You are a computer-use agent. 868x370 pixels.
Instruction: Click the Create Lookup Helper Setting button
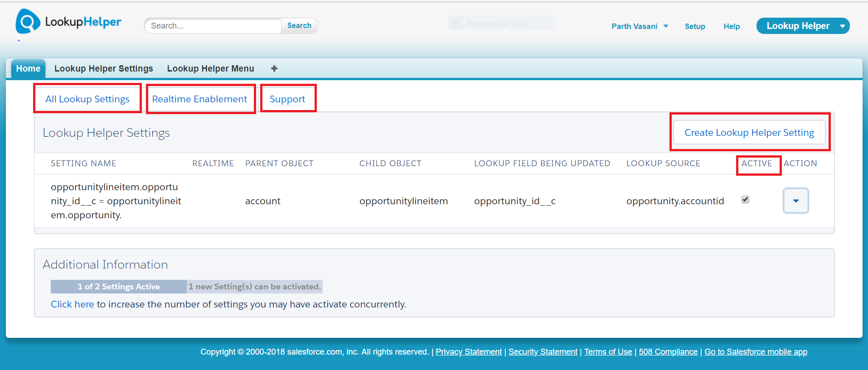pos(749,132)
